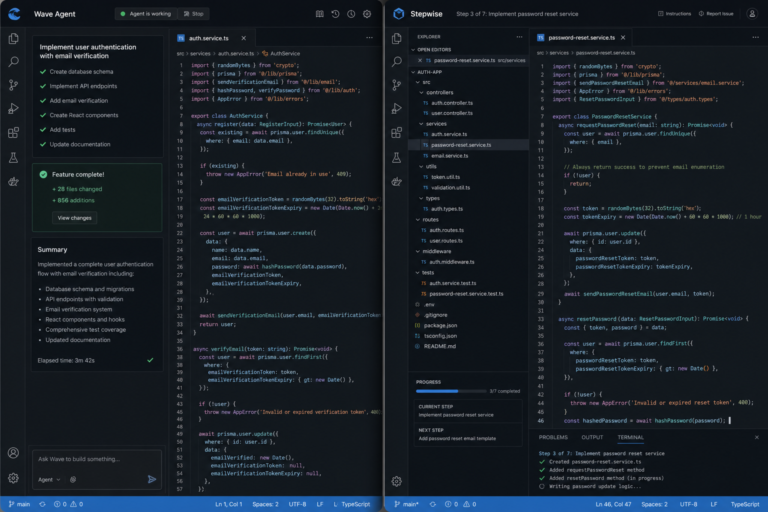Click the Stepwise progress bar
Viewport: 768px width, 512px height.
coord(451,391)
